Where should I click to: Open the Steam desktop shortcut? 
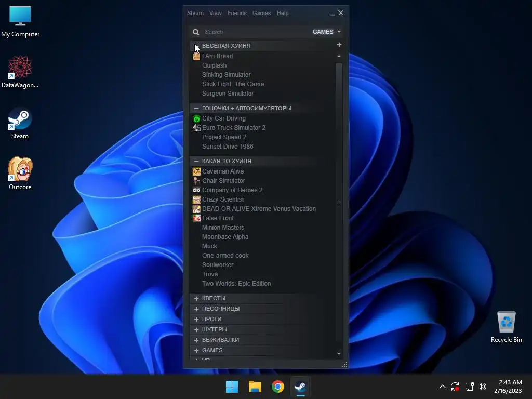(20, 124)
